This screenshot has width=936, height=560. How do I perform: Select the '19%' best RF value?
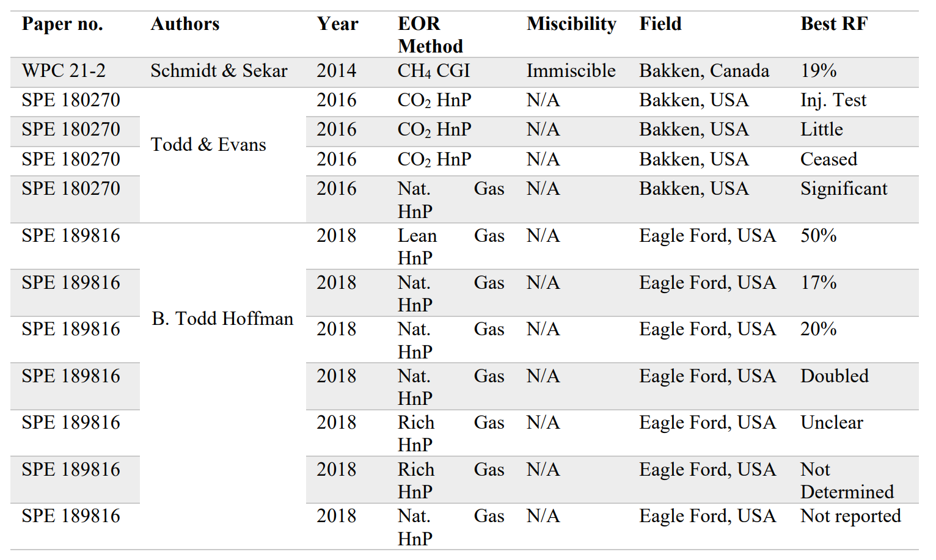[819, 71]
